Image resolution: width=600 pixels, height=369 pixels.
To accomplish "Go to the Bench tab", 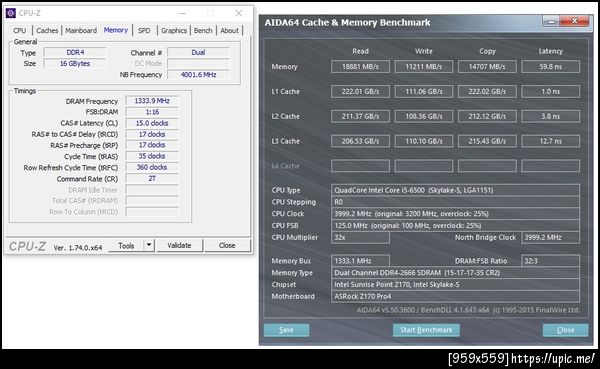I will 203,31.
